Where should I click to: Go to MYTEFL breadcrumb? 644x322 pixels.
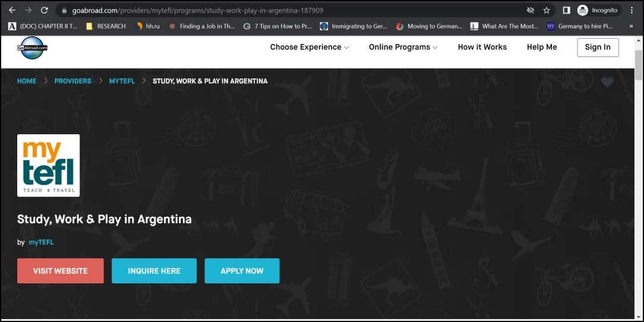pos(122,81)
